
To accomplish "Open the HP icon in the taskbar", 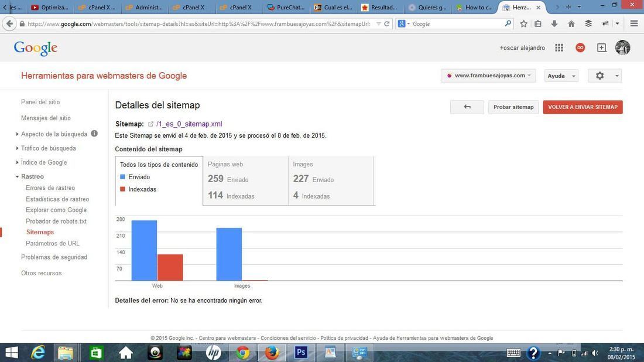I will coord(214,353).
